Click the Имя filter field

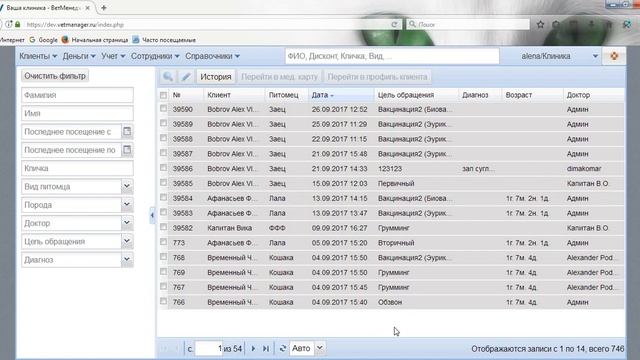(x=77, y=113)
